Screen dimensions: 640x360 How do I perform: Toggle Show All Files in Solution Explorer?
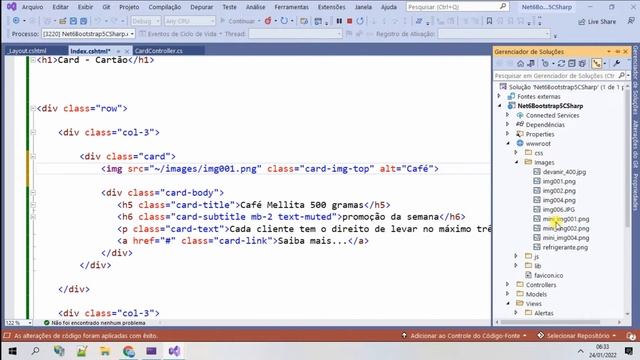582,63
